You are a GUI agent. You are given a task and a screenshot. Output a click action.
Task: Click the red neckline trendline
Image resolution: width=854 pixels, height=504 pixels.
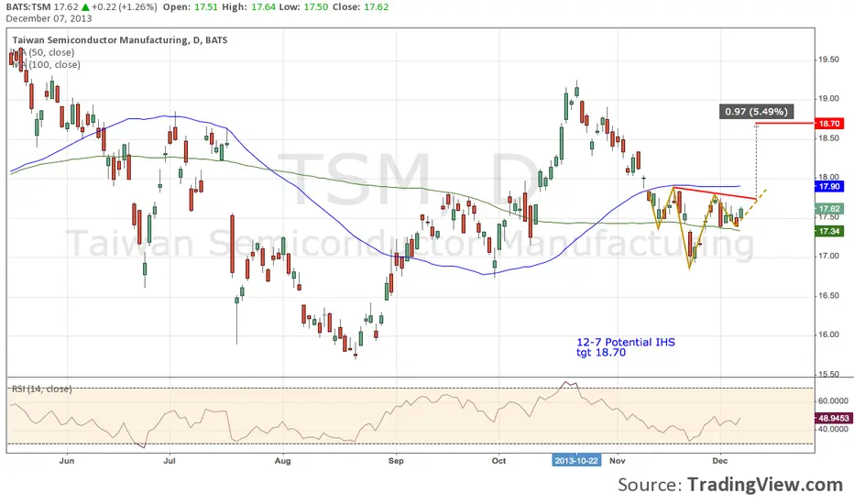(x=715, y=193)
